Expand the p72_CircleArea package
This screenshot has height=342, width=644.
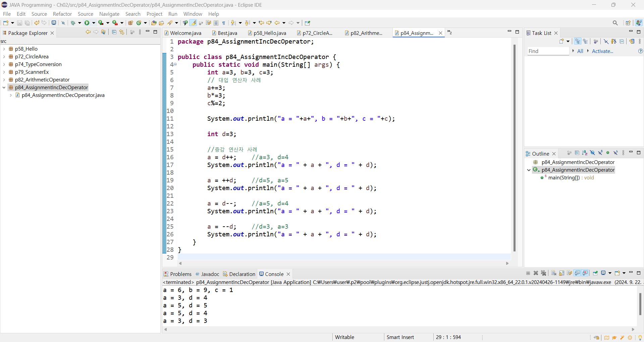coord(4,57)
